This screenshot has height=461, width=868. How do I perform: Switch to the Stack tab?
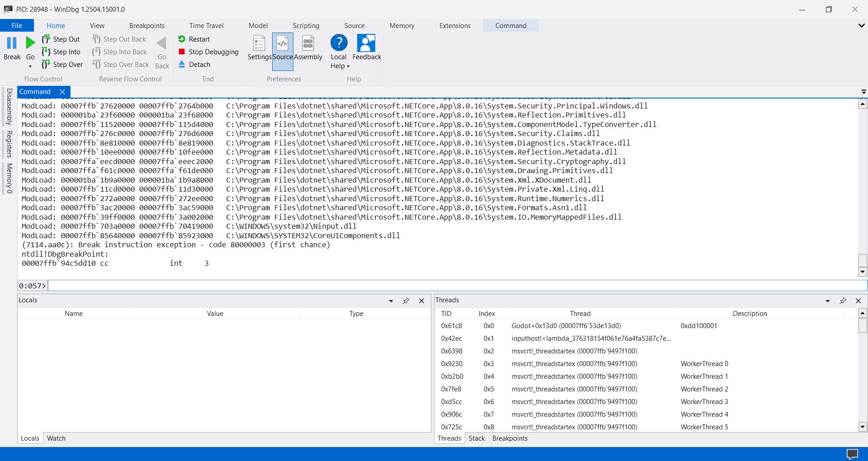[476, 438]
